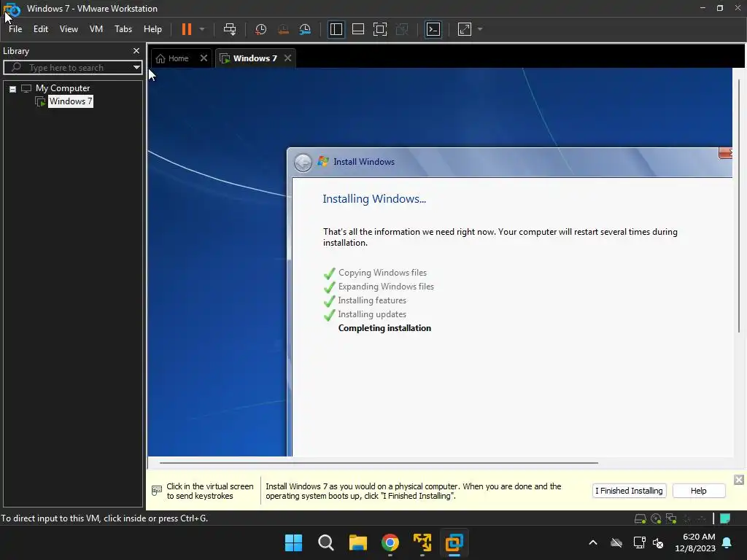747x560 pixels.
Task: Click the horizontal scrollbar under the VM
Action: [x=379, y=462]
